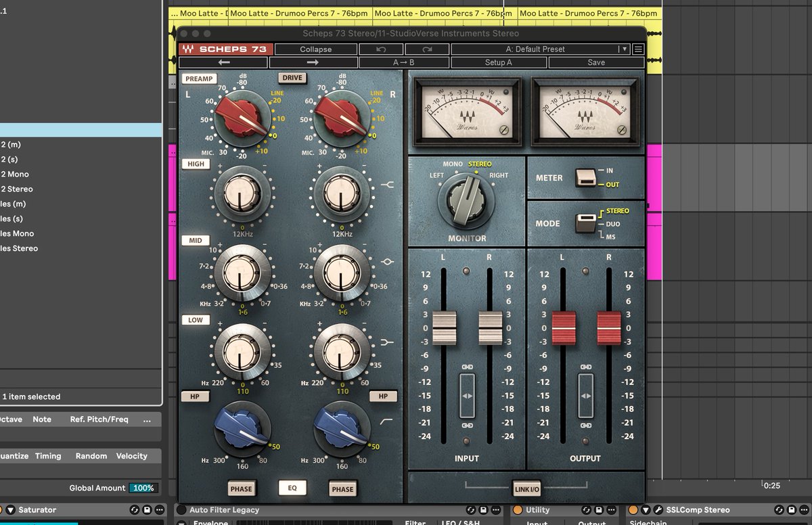Redo the last plugin change
The width and height of the screenshot is (812, 525).
tap(427, 49)
